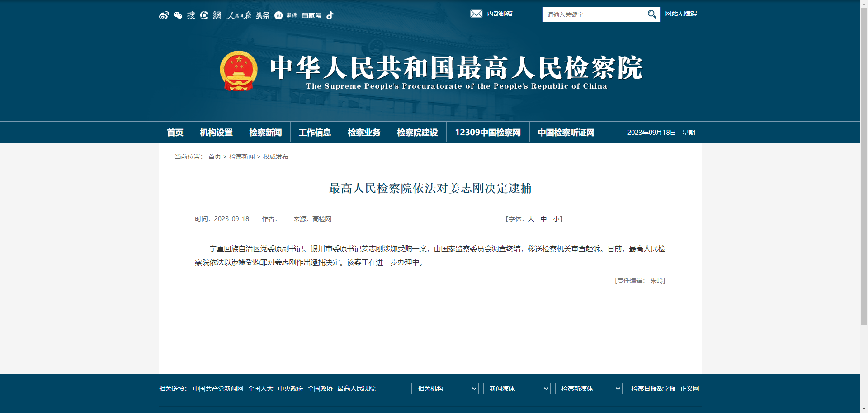Open the People's Daily (人民日报) icon
Viewport: 868px width, 413px height.
[240, 15]
